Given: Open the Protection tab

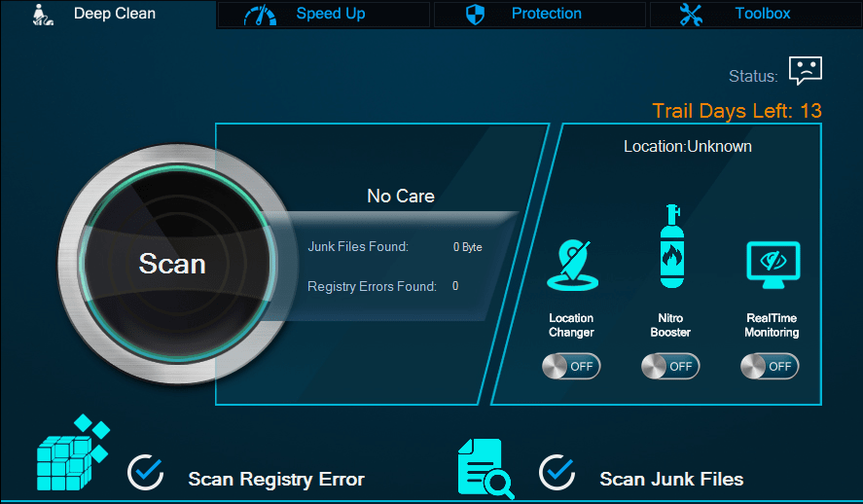Looking at the screenshot, I should pos(539,14).
